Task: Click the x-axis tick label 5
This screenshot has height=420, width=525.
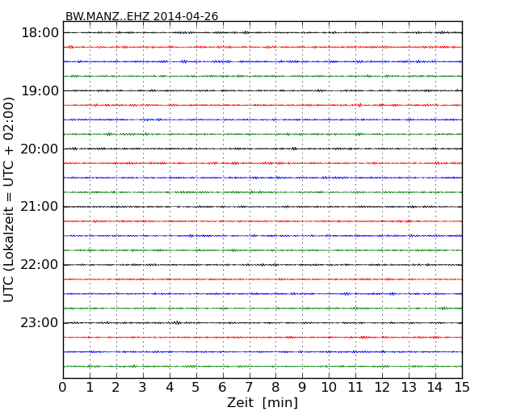Action: [x=196, y=388]
